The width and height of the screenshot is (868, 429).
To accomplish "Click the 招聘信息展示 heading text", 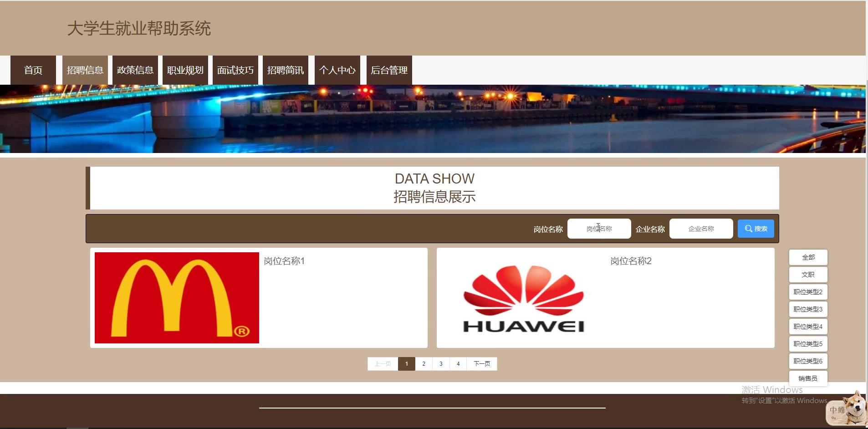I will (434, 197).
